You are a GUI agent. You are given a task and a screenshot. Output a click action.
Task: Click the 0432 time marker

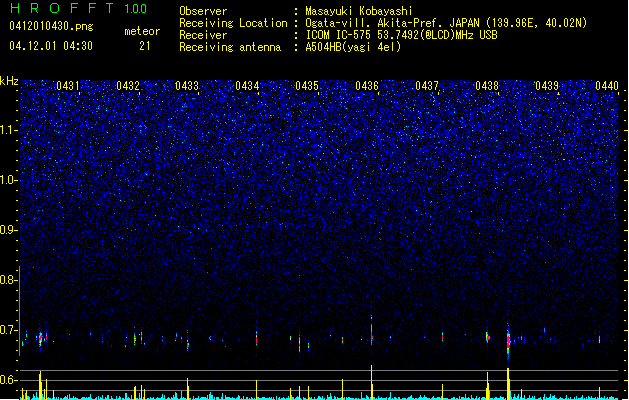click(128, 86)
